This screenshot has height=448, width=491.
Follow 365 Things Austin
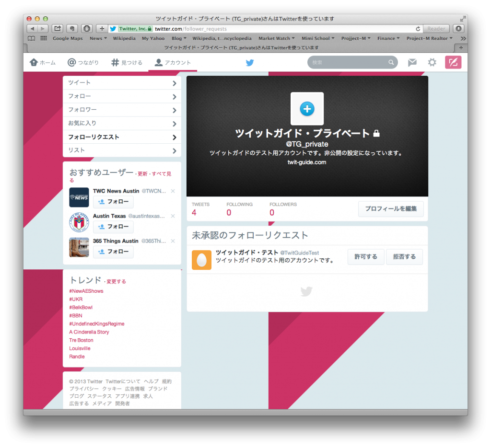click(113, 252)
